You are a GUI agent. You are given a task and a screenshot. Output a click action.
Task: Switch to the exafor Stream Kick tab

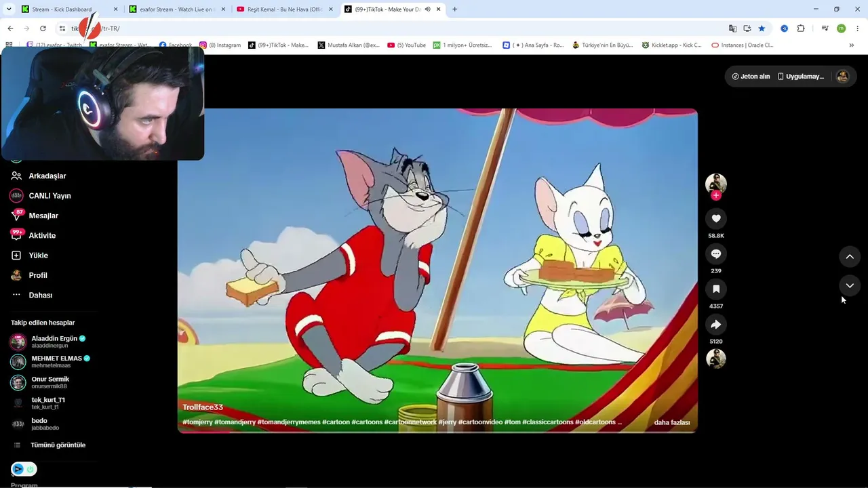(176, 9)
